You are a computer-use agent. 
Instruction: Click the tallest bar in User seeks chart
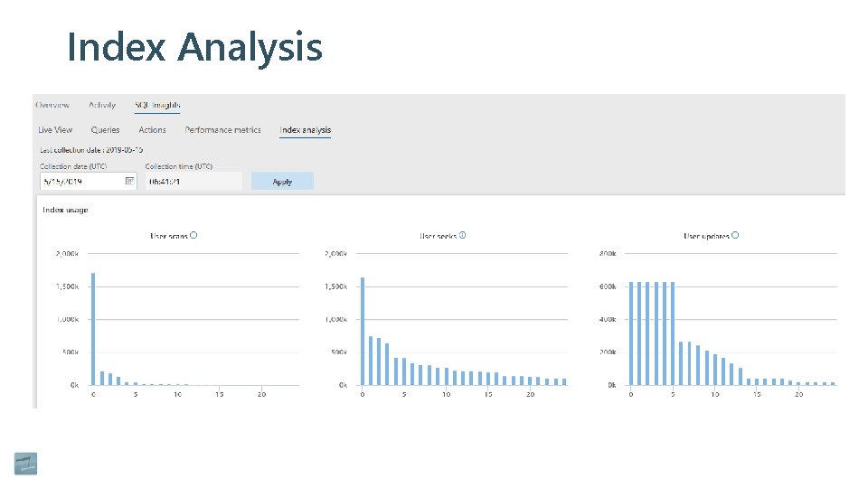coord(363,331)
